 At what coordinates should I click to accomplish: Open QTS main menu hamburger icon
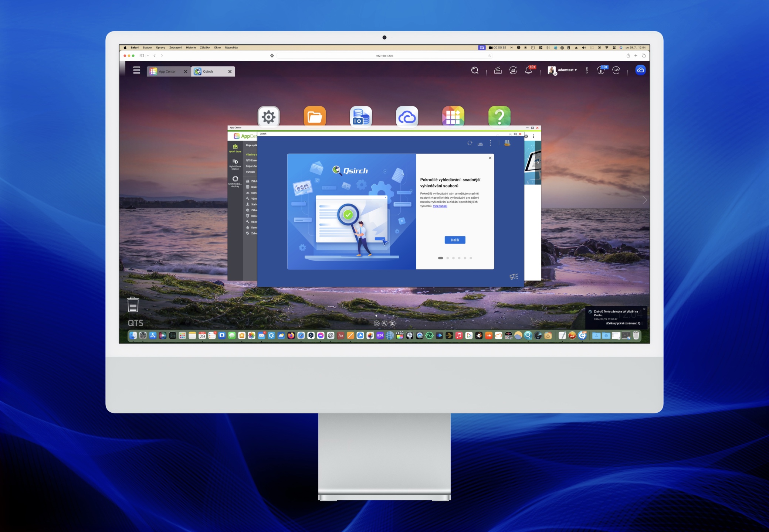[x=136, y=70]
